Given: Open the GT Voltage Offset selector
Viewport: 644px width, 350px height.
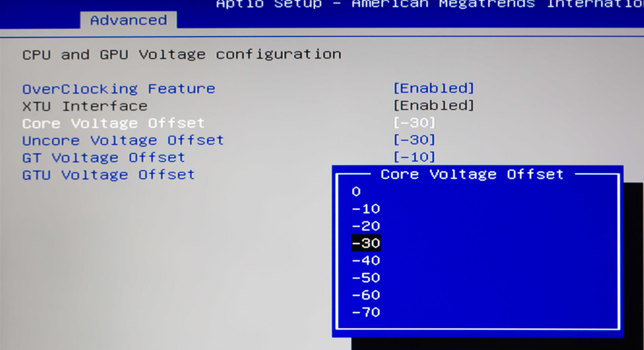Looking at the screenshot, I should tap(103, 157).
